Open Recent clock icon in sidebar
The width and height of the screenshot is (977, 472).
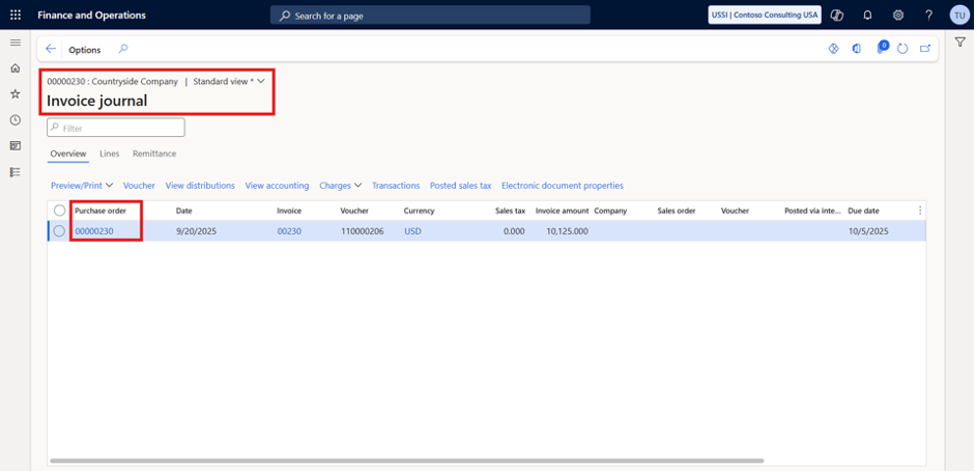tap(16, 120)
